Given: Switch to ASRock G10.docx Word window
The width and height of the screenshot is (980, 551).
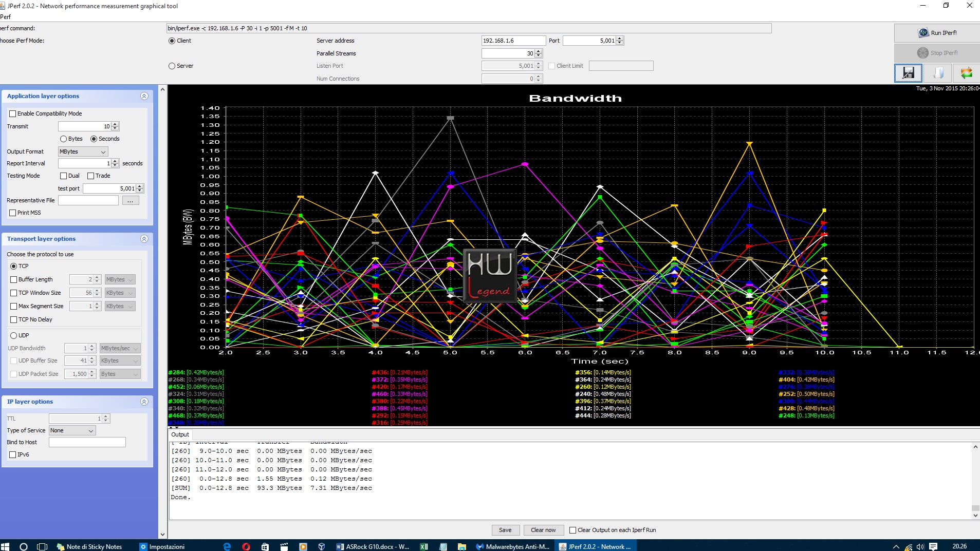Looking at the screenshot, I should pos(373,546).
